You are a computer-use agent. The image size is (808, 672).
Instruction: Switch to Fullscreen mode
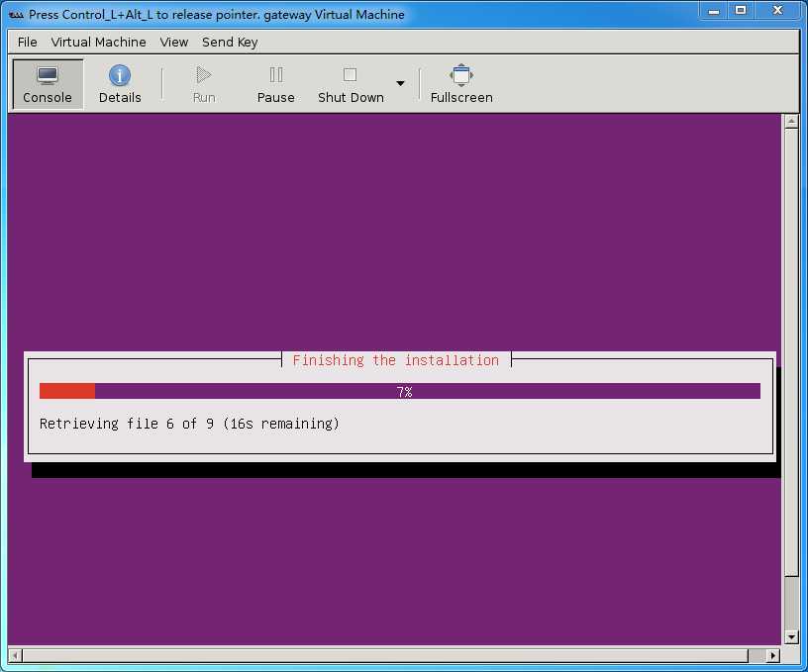(x=461, y=84)
